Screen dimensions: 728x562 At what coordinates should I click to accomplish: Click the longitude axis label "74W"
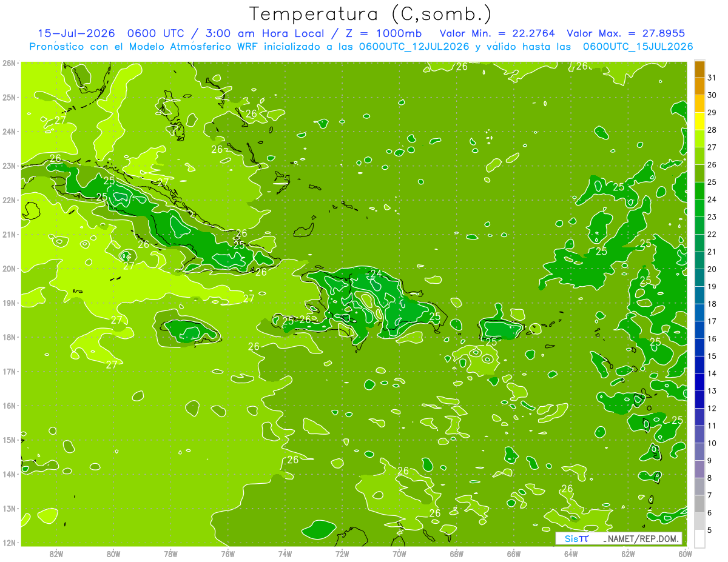tap(285, 554)
